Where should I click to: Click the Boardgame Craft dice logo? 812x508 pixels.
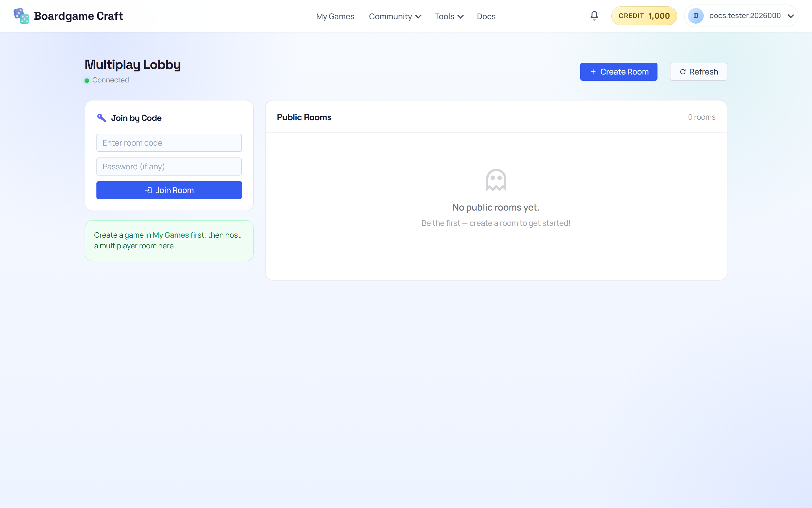point(21,16)
